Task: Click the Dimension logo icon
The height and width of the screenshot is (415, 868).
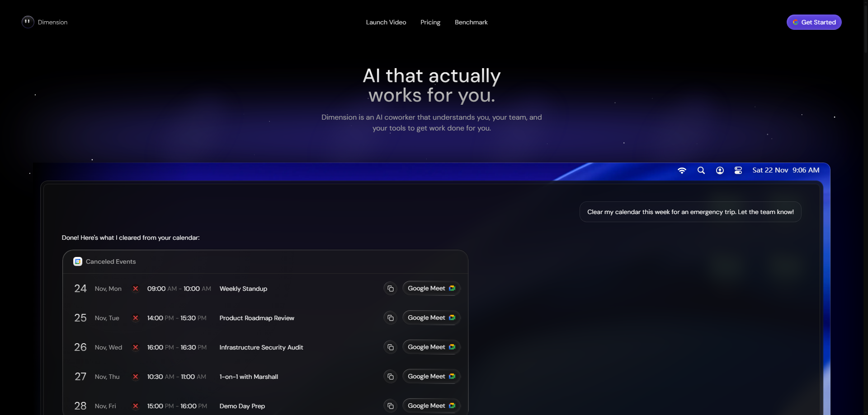Action: pos(27,22)
